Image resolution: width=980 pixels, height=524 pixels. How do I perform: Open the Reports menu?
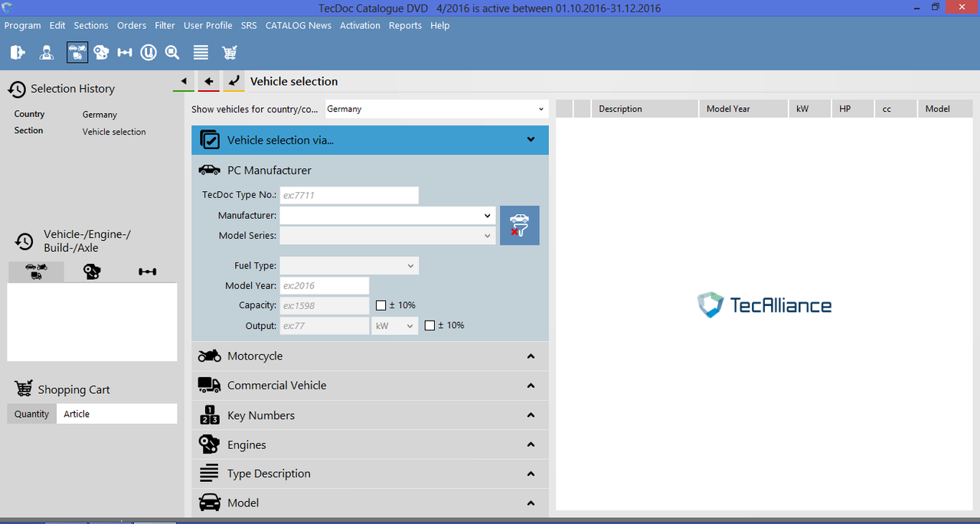pyautogui.click(x=405, y=25)
